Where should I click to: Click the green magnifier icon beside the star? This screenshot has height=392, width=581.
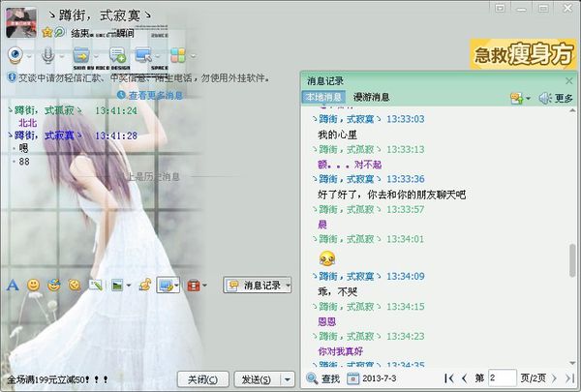click(x=60, y=33)
